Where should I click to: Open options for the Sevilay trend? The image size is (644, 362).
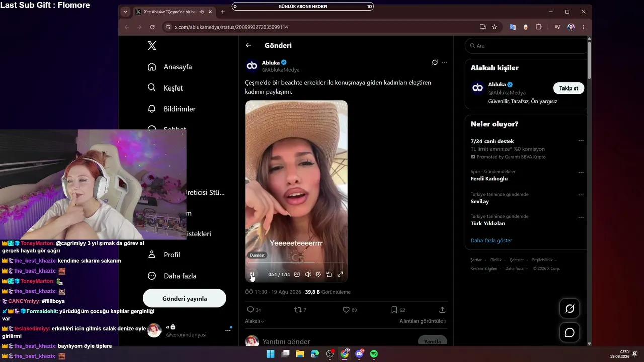581,195
